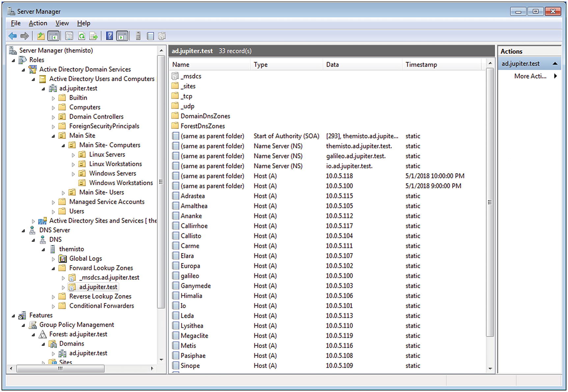The height and width of the screenshot is (392, 568).
Task: Select the Sinope host record
Action: coord(190,366)
